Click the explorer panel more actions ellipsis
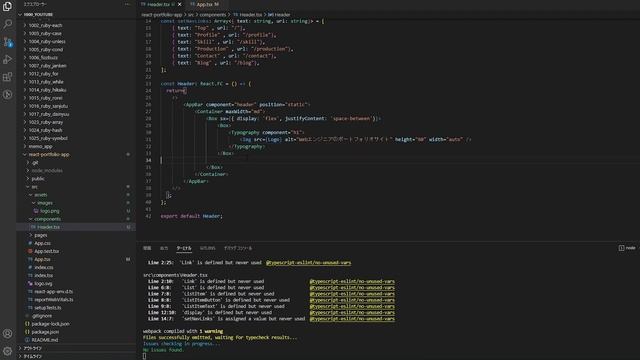 click(127, 4)
